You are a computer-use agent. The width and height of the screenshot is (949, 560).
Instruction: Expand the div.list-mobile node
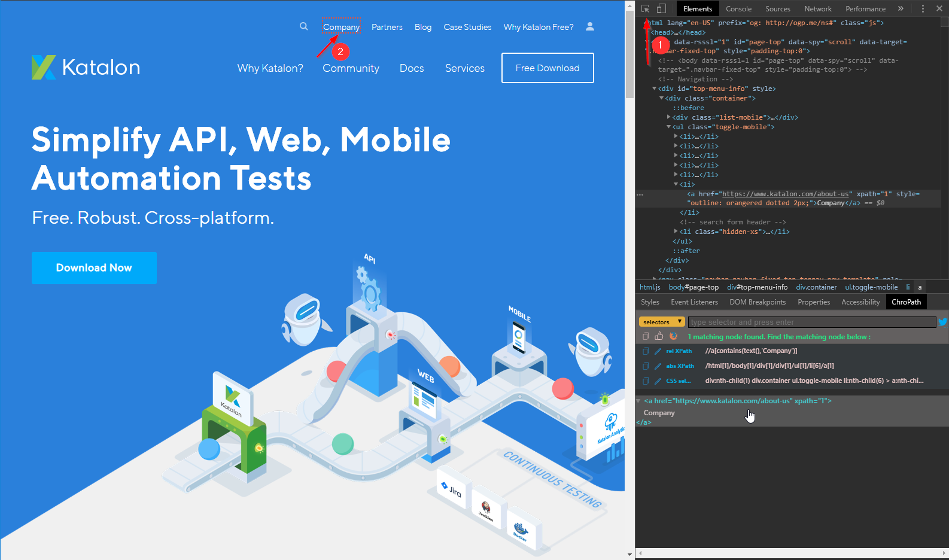(x=668, y=117)
